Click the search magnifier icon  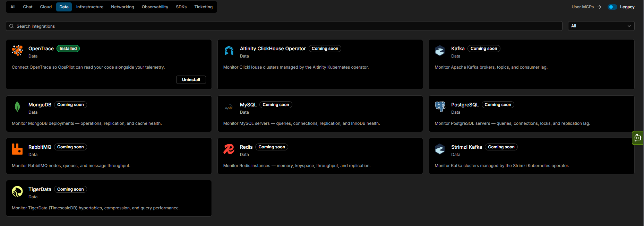click(x=11, y=26)
